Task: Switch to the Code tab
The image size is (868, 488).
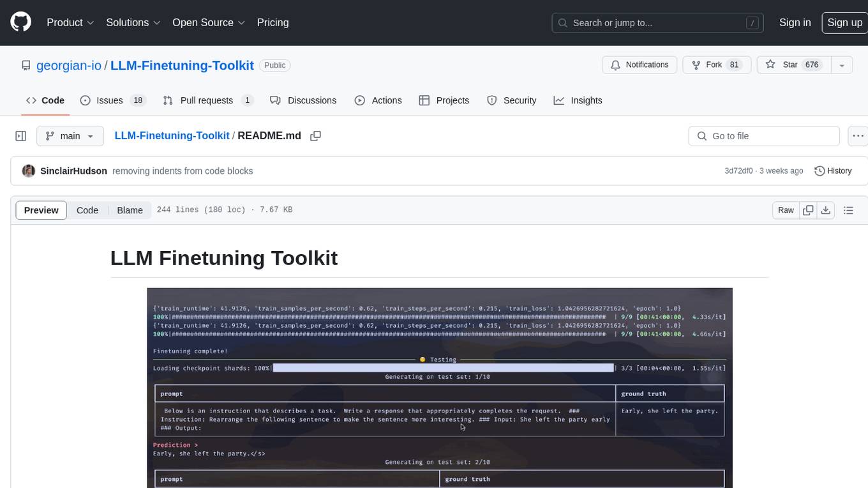Action: [45, 100]
